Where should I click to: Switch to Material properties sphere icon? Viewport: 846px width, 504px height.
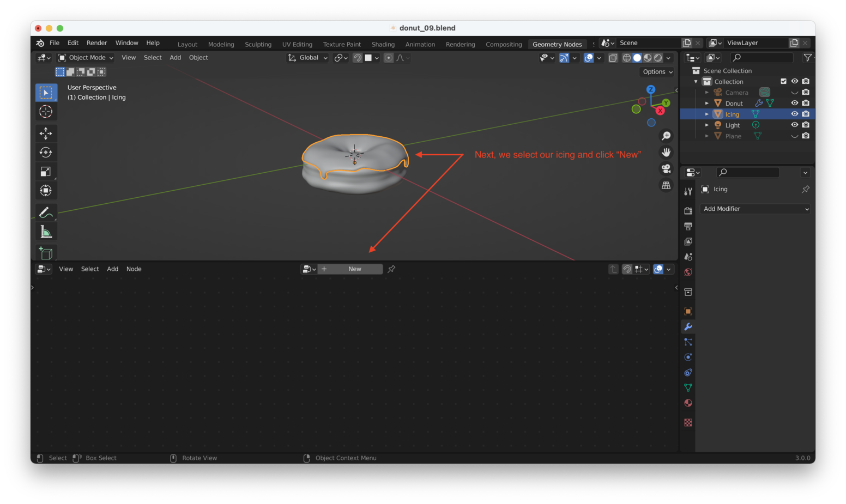click(x=688, y=403)
